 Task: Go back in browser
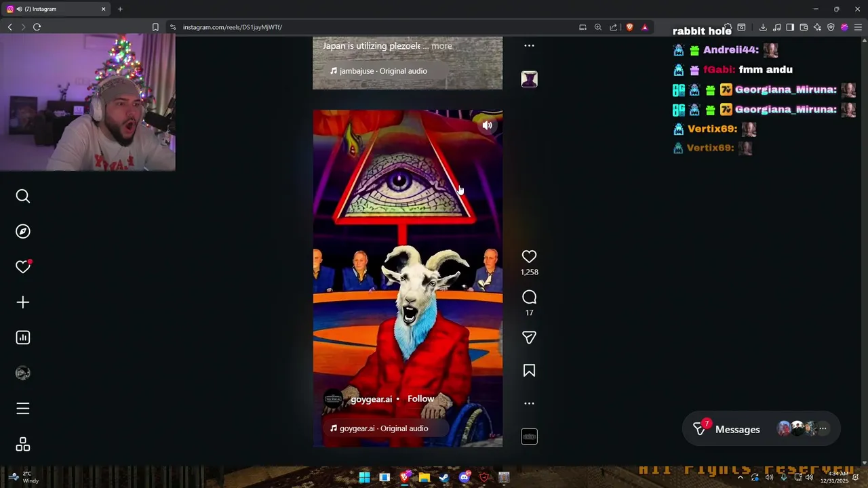[x=9, y=27]
